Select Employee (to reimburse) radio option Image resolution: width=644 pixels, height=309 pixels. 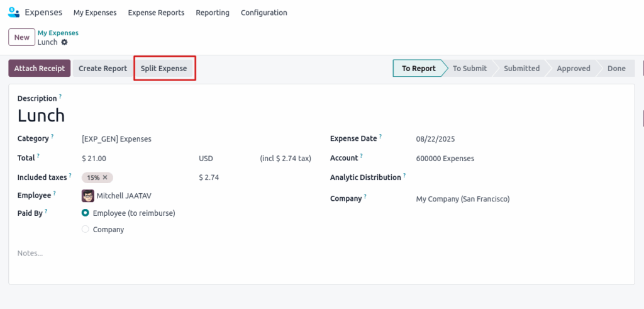tap(86, 213)
